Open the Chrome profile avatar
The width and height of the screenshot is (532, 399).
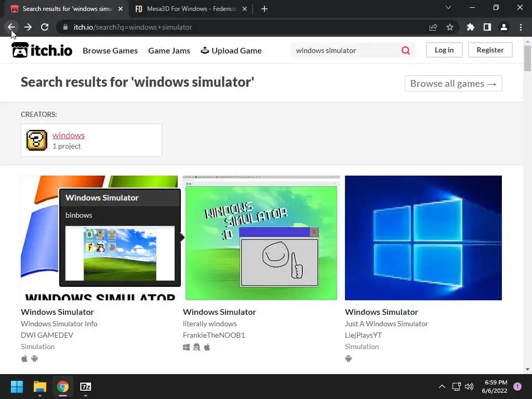click(504, 27)
